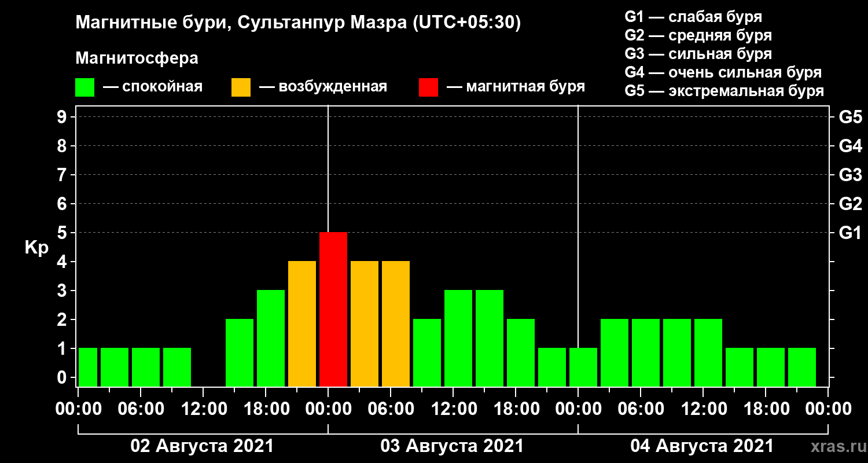
Task: Click the orange 'возбужденная' legend swatch
Action: (241, 87)
